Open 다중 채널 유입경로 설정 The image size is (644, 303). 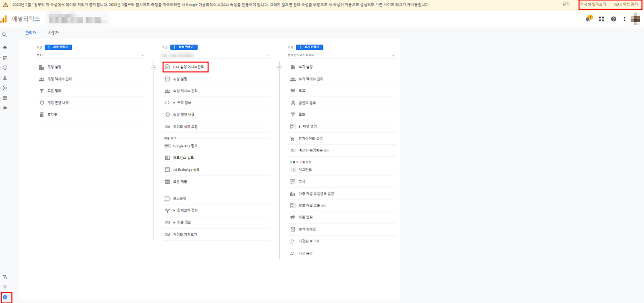[316, 193]
